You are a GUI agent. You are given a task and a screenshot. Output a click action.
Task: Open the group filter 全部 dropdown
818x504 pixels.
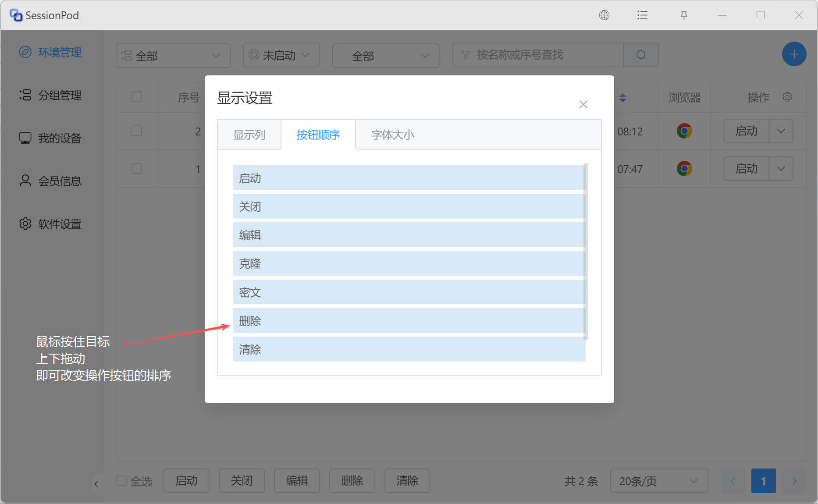click(x=173, y=56)
